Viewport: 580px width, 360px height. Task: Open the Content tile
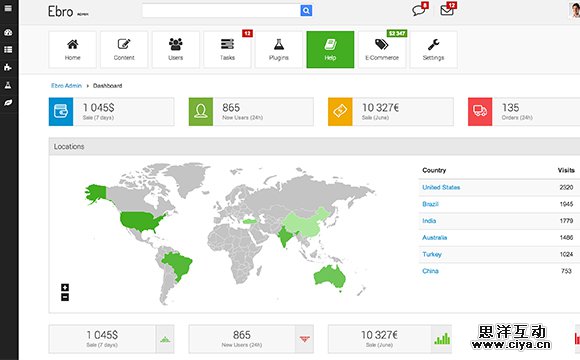[124, 50]
